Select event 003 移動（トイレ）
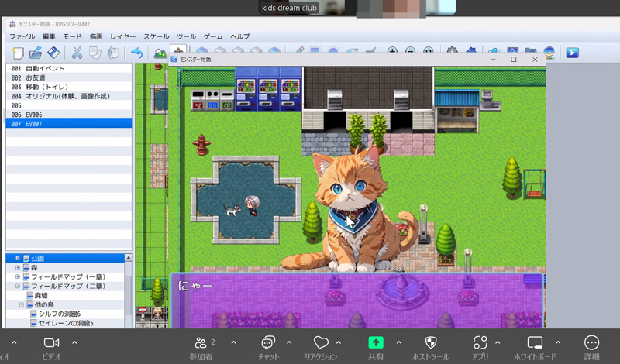620x364 pixels. [69, 87]
